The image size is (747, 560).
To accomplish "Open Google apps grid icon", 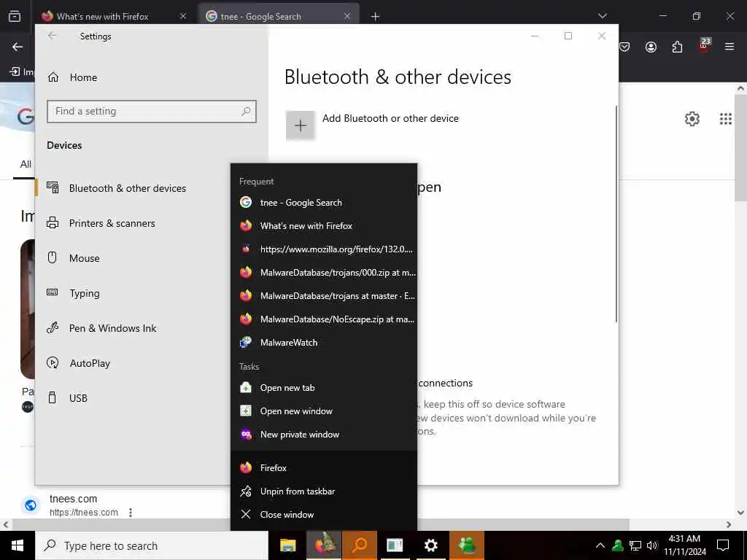I will click(x=726, y=119).
